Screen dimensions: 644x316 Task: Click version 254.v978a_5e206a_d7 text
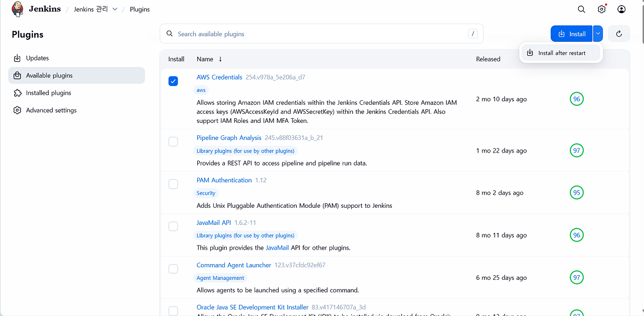click(275, 77)
